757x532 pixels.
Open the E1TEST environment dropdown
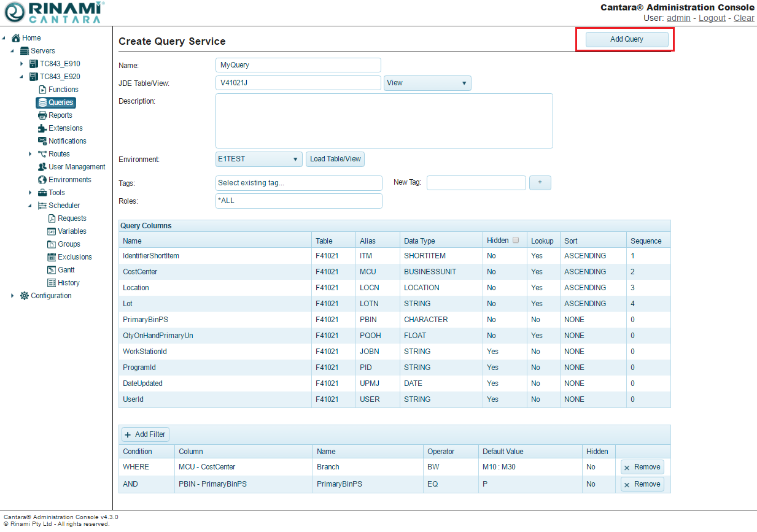coord(258,159)
